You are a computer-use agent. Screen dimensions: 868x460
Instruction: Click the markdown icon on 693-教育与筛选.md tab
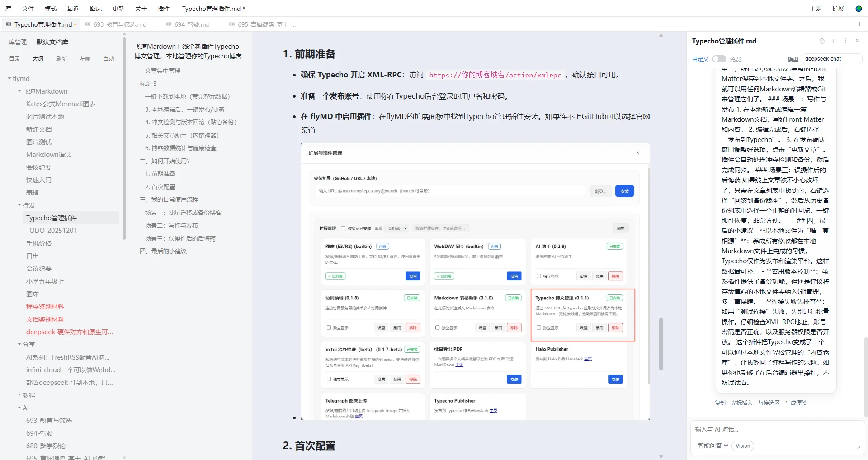[x=88, y=24]
